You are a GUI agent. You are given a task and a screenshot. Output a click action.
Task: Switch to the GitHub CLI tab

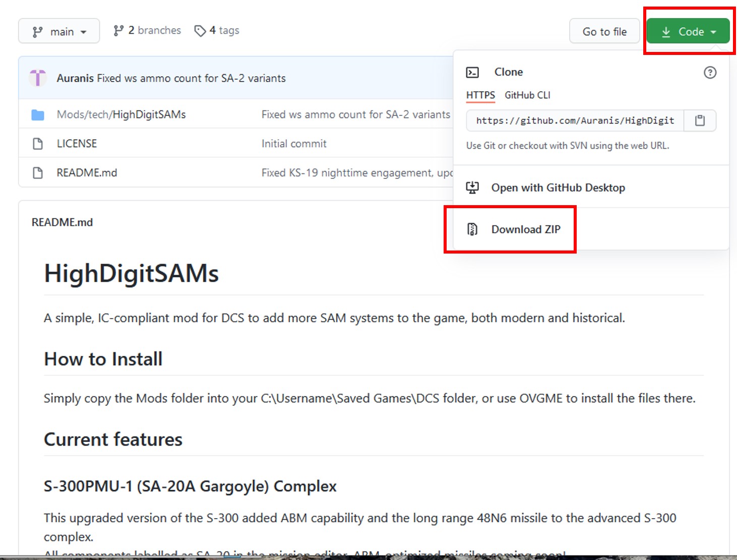[527, 95]
